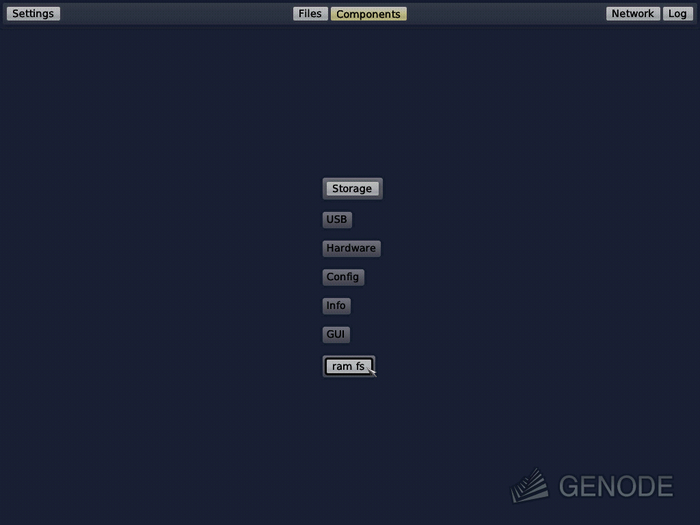The image size is (700, 525).
Task: Expand the Network panel
Action: 632,14
